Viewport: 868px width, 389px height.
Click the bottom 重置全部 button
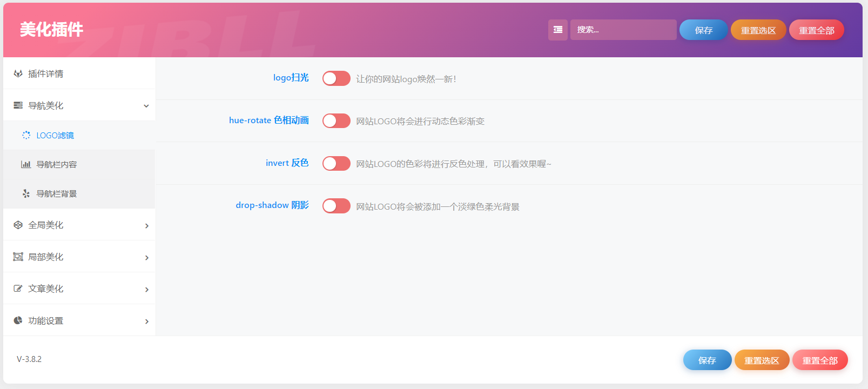tap(819, 360)
